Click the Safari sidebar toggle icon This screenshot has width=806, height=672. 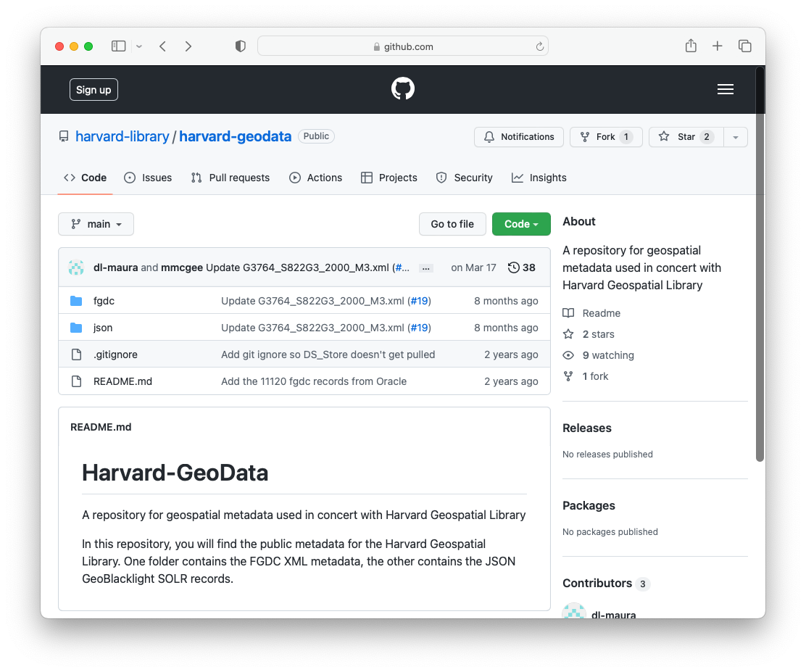tap(118, 46)
